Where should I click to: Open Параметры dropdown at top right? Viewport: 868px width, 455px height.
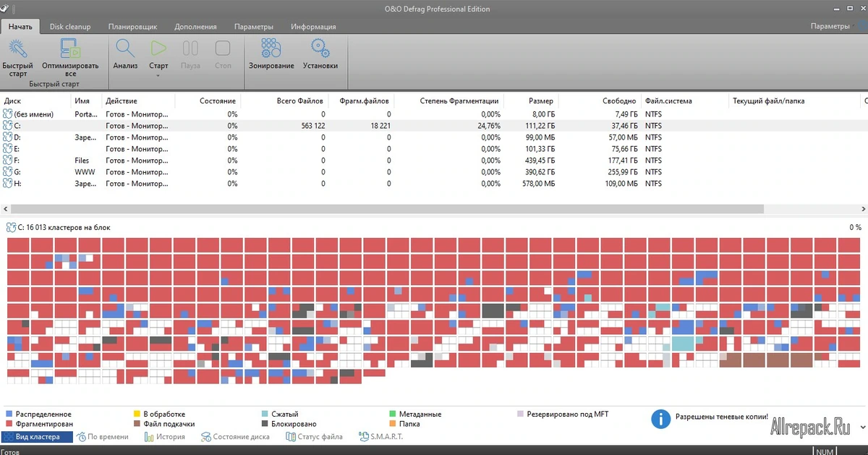[834, 26]
